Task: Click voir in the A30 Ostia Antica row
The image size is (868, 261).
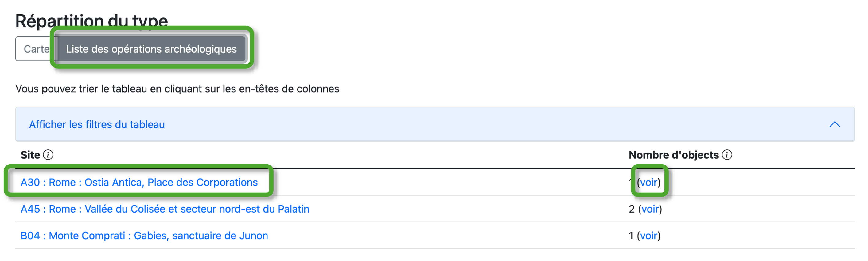Action: pos(649,182)
